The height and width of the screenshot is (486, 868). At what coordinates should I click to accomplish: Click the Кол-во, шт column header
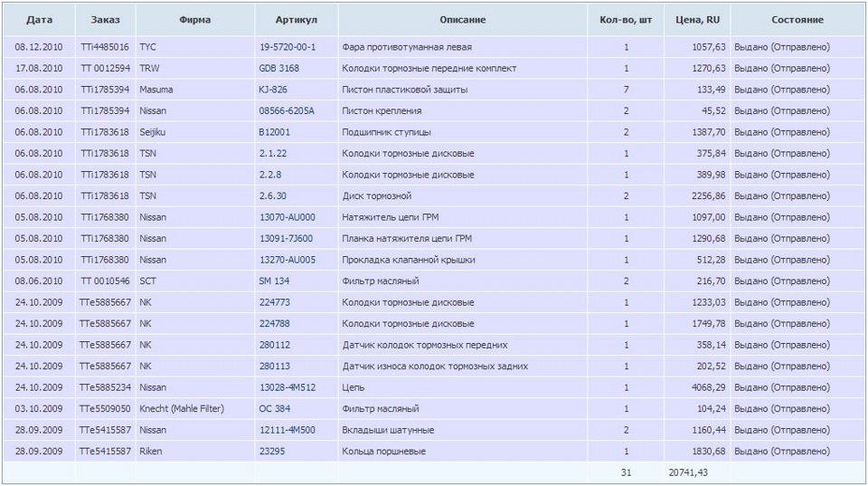coord(626,20)
